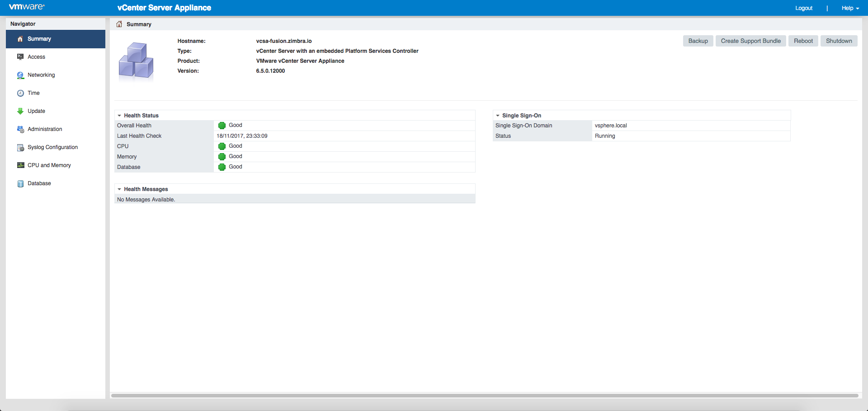The width and height of the screenshot is (868, 411).
Task: Click the Running status value
Action: [605, 136]
